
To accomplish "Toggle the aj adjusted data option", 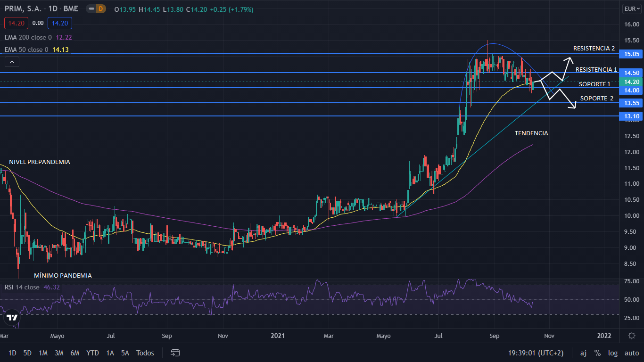I will pos(583,353).
